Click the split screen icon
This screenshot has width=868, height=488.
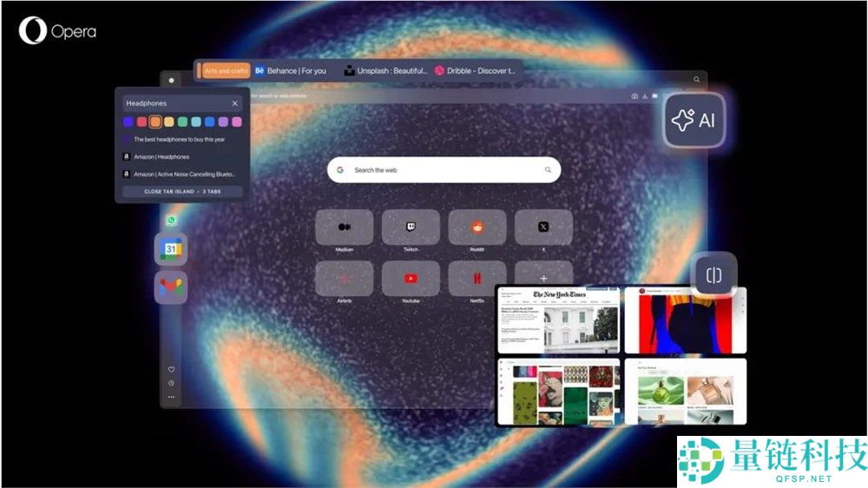(713, 275)
